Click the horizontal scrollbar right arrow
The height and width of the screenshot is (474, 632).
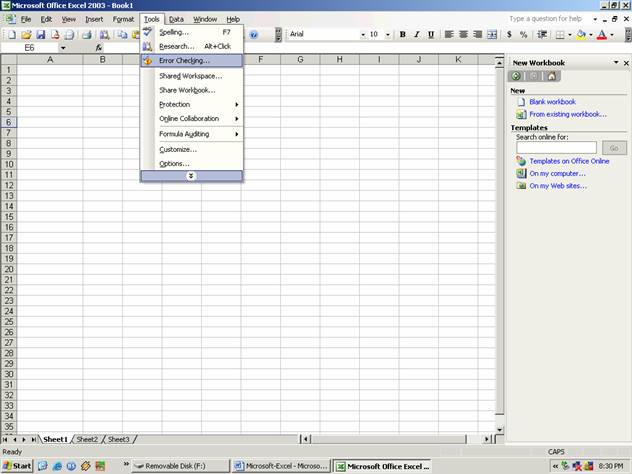(486, 439)
